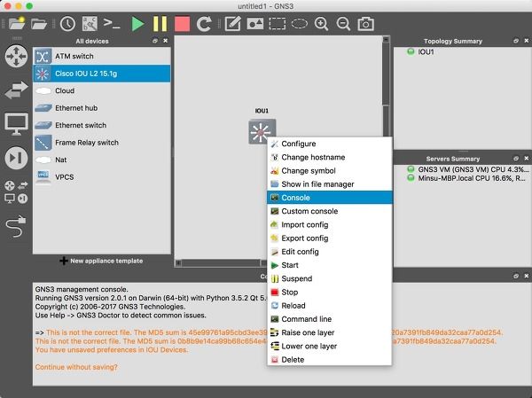
Task: Click the IOU1 node on canvas
Action: point(262,132)
